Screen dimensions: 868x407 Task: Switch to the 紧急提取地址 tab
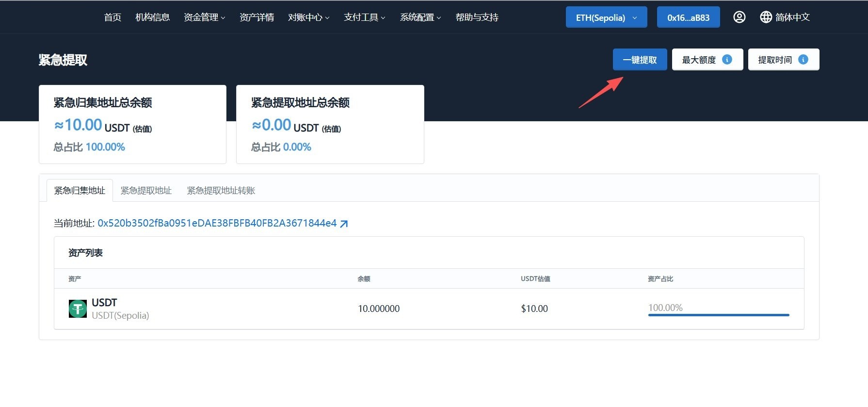[x=146, y=191]
